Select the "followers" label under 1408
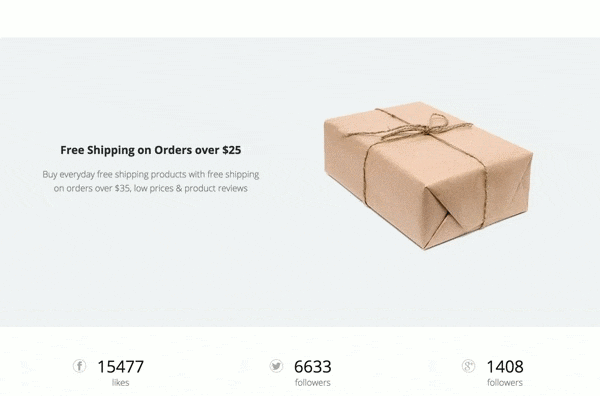The height and width of the screenshot is (396, 600). pos(505,383)
